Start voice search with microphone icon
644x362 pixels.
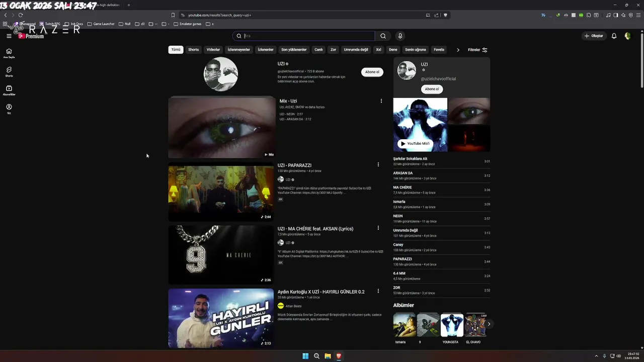pyautogui.click(x=400, y=36)
